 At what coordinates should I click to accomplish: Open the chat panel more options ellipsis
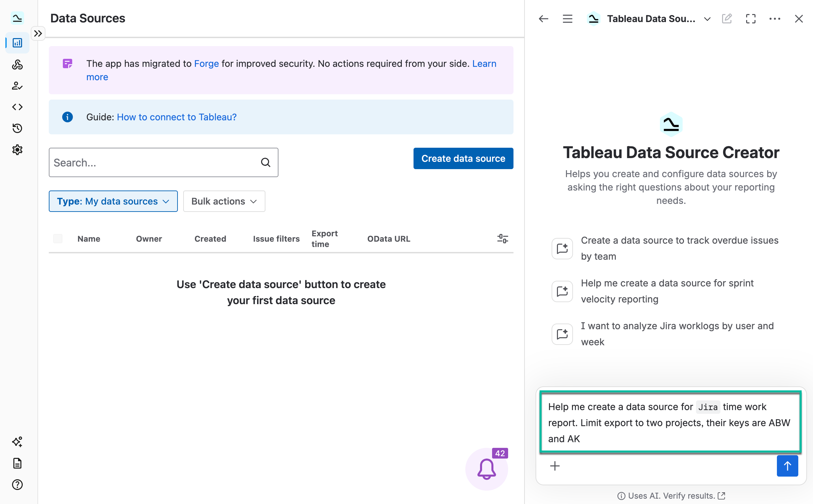(775, 19)
